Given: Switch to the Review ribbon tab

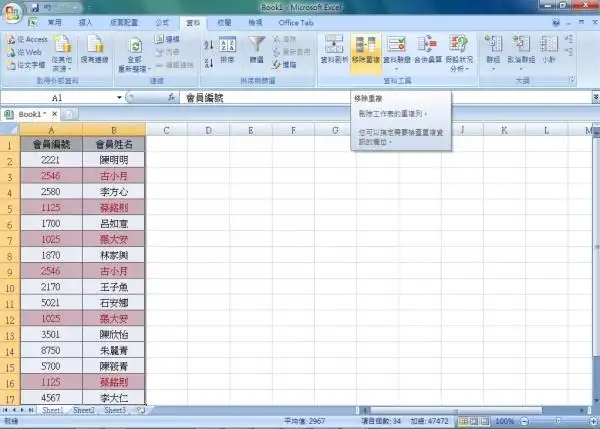Looking at the screenshot, I should point(224,23).
